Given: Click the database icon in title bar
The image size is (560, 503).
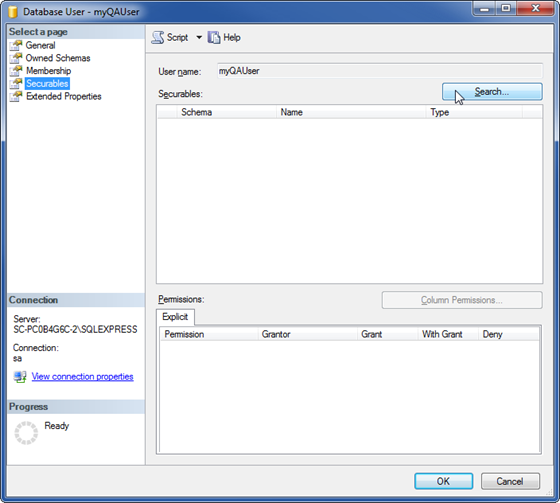Looking at the screenshot, I should (x=13, y=12).
